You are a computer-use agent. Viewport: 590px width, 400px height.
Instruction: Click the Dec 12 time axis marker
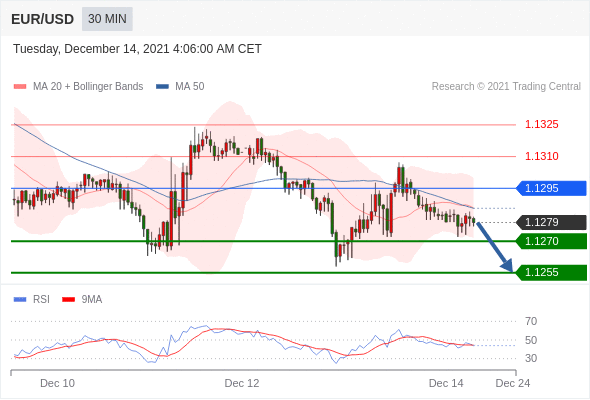[x=242, y=383]
